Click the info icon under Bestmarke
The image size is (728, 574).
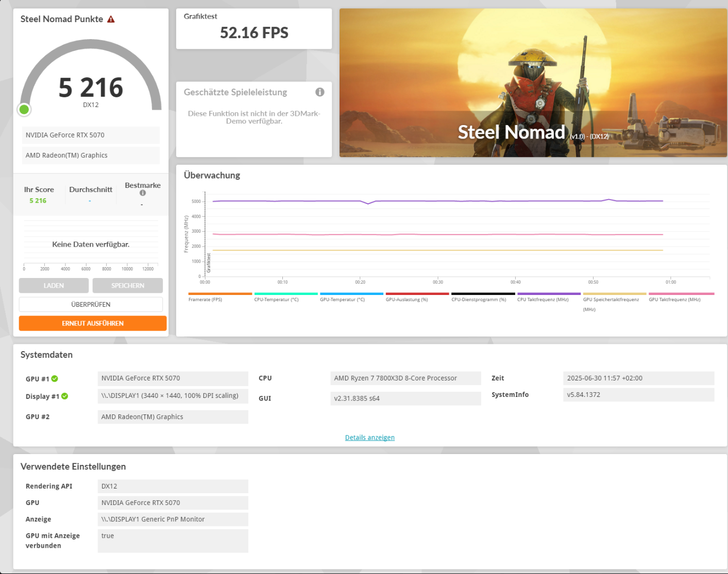(x=143, y=193)
